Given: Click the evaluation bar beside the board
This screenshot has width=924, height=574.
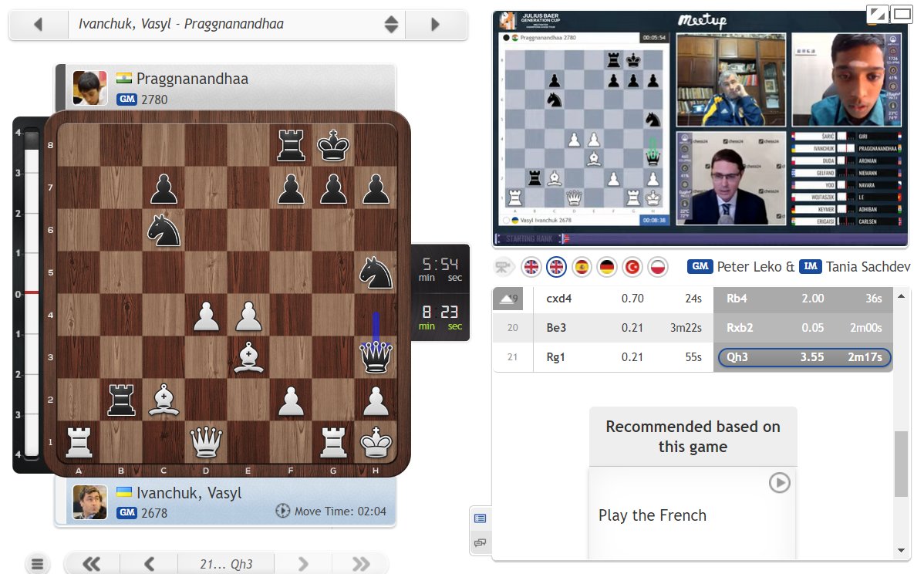Looking at the screenshot, I should click(x=31, y=295).
